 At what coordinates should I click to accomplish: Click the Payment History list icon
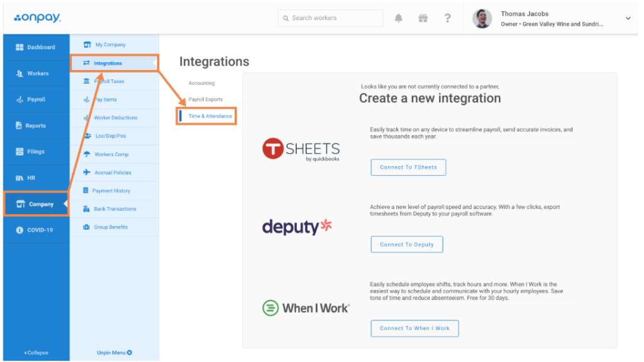coord(86,191)
